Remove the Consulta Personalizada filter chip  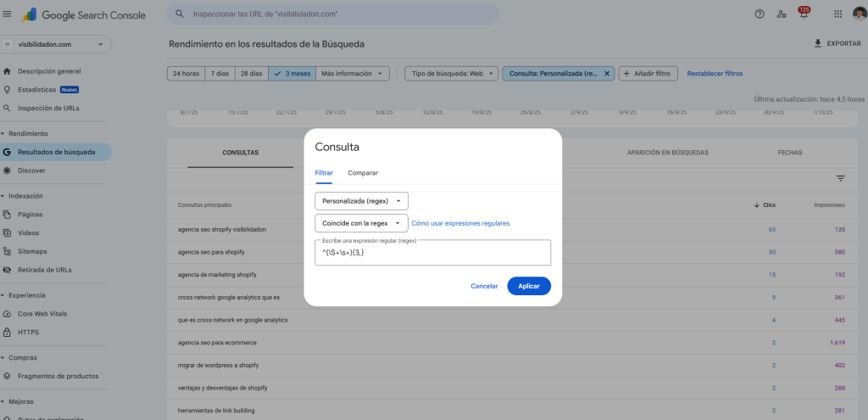pyautogui.click(x=606, y=74)
